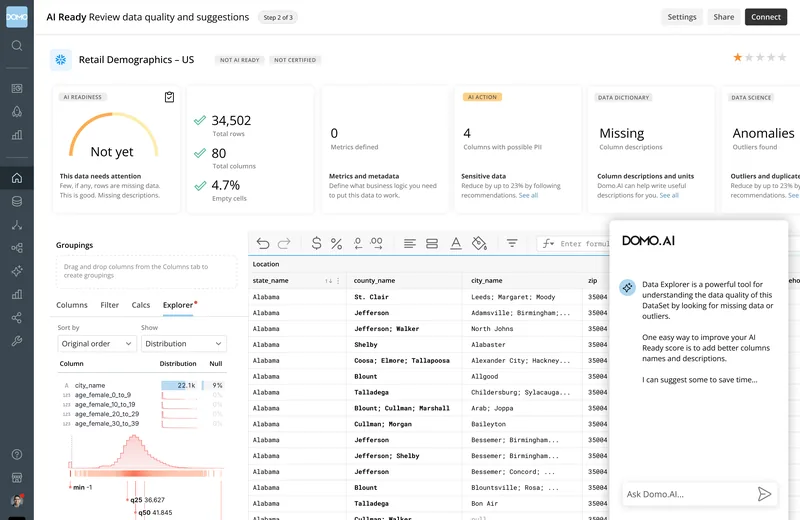Viewport: 800px width, 520px height.
Task: Increase decimal places icon
Action: click(x=377, y=243)
